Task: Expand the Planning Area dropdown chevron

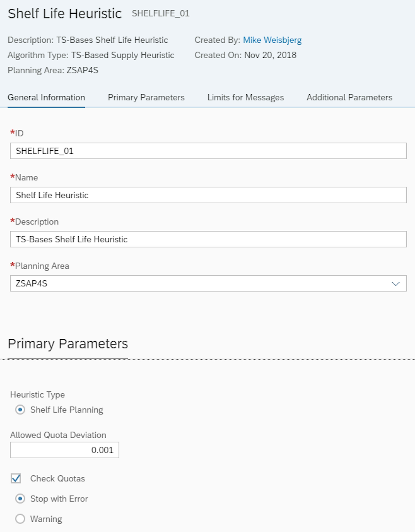Action: 396,283
